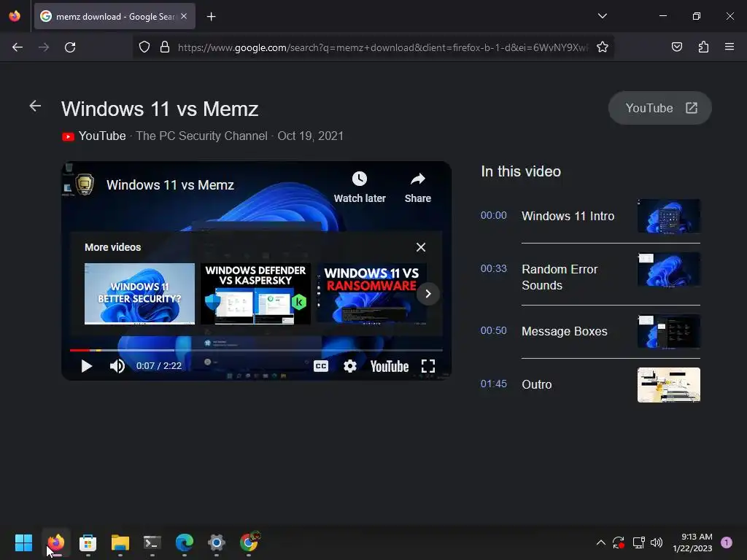The image size is (747, 560).
Task: Open File Explorer from taskbar
Action: 120,542
